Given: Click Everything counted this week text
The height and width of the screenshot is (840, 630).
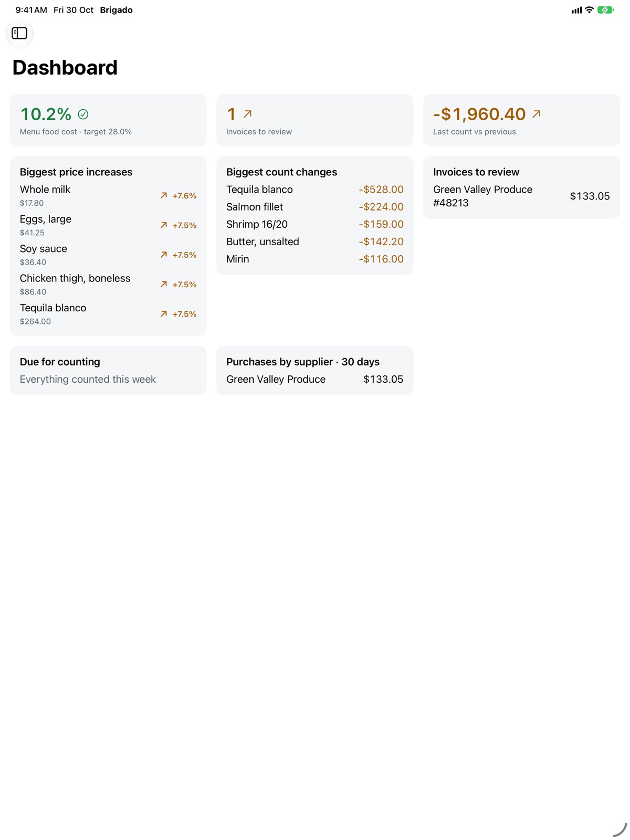Looking at the screenshot, I should [x=88, y=379].
